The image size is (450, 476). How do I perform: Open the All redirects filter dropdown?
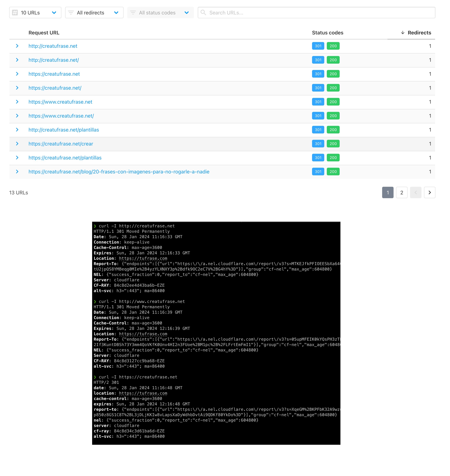coord(94,13)
